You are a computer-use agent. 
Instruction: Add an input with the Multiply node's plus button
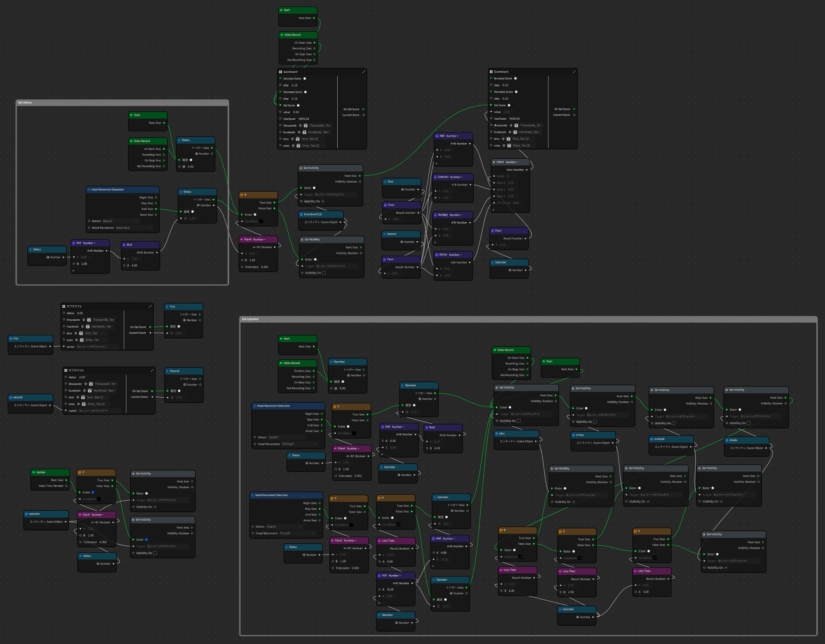click(435, 243)
